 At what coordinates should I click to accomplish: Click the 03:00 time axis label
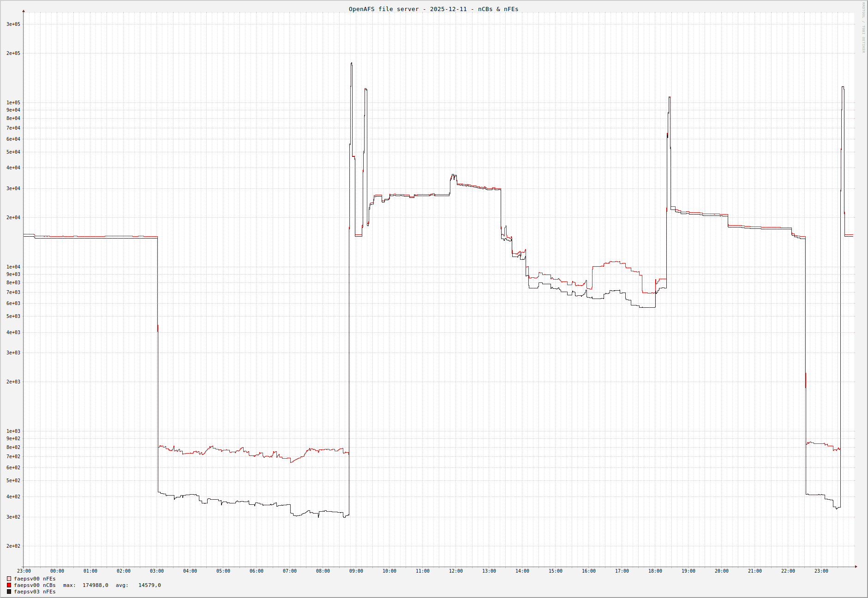[157, 571]
